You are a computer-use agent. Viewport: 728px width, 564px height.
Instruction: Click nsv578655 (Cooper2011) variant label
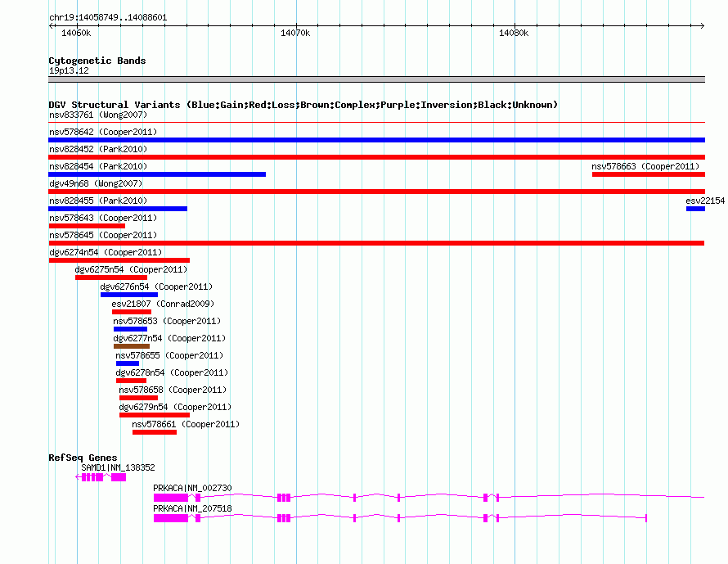click(169, 355)
